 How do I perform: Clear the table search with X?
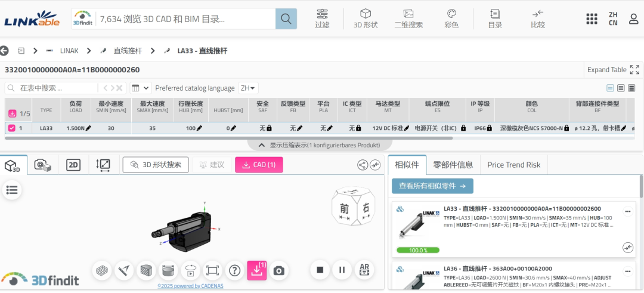click(x=119, y=88)
